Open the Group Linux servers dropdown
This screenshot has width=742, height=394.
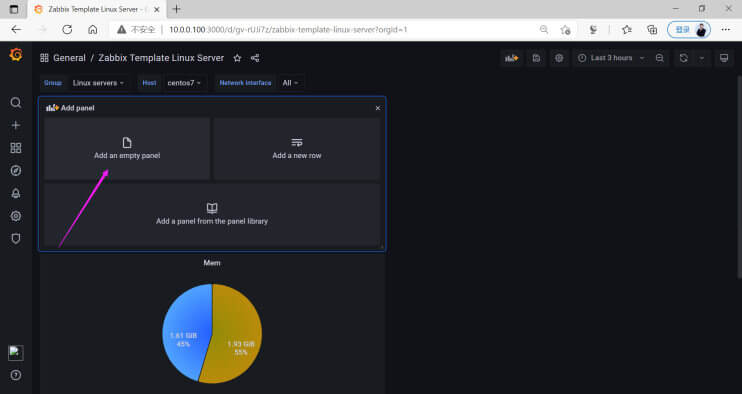click(98, 83)
